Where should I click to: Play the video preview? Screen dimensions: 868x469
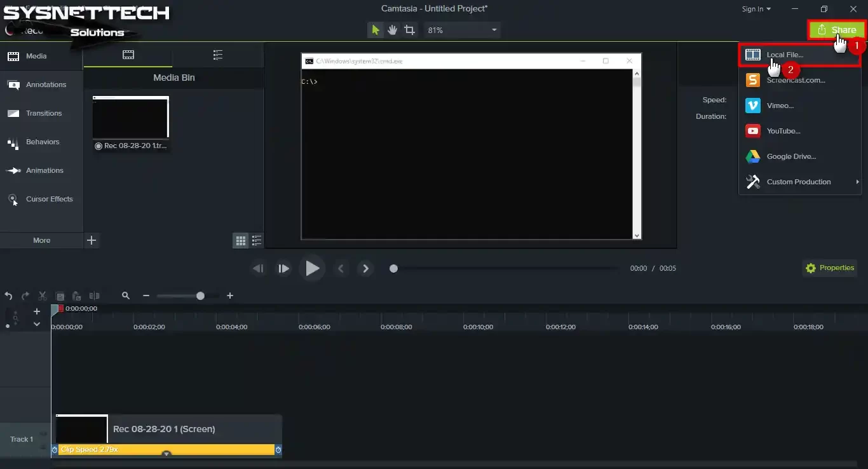[x=312, y=269]
